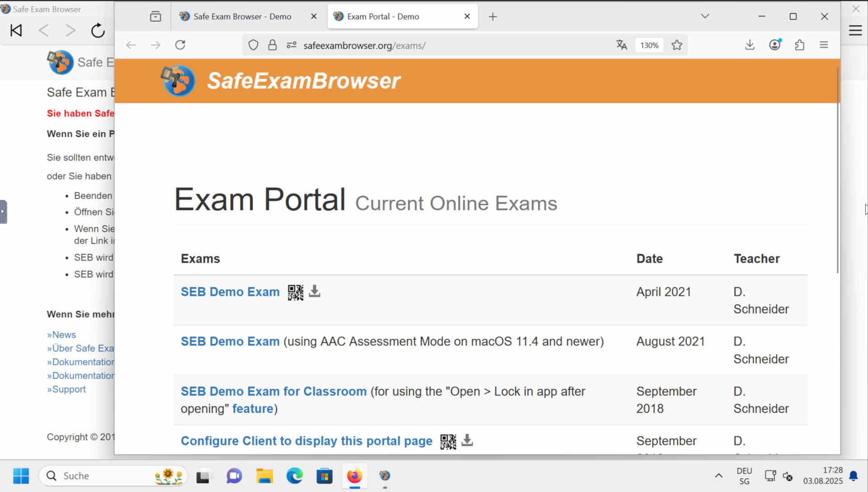Image resolution: width=868 pixels, height=492 pixels.
Task: Close the Exam Portal - Demo tab
Action: (x=467, y=17)
